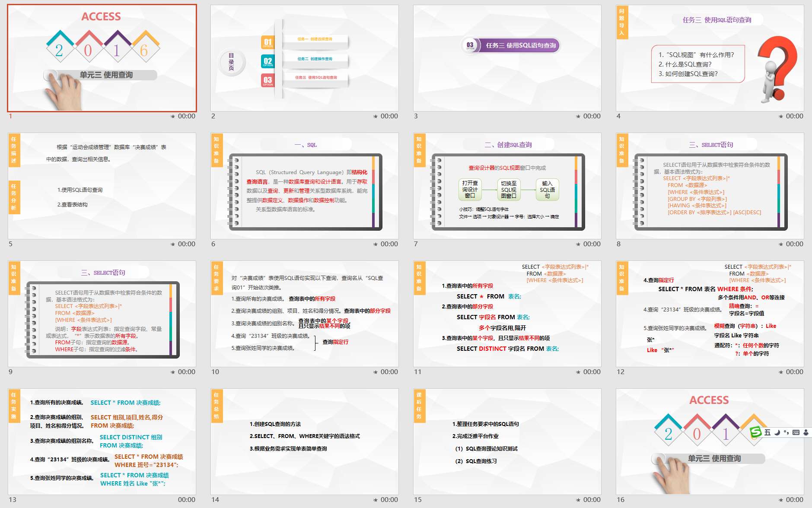
Task: Click the transition star icon under slide 7
Action: click(x=578, y=244)
